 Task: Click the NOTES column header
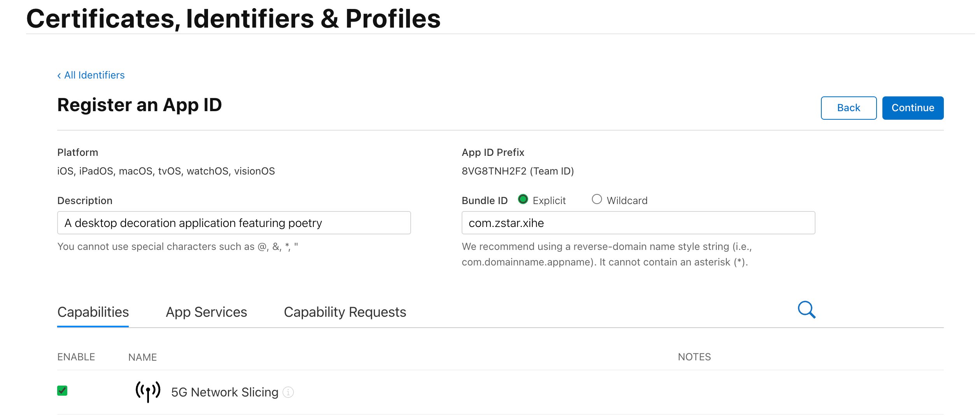pyautogui.click(x=694, y=357)
